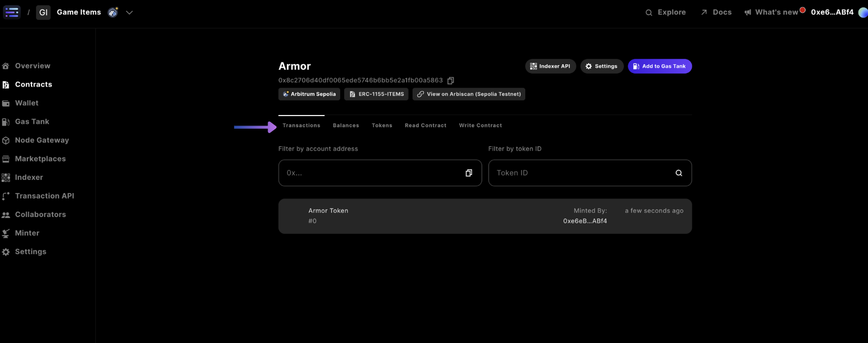Switch to the Write Contract tab
This screenshot has height=343, width=868.
[480, 126]
